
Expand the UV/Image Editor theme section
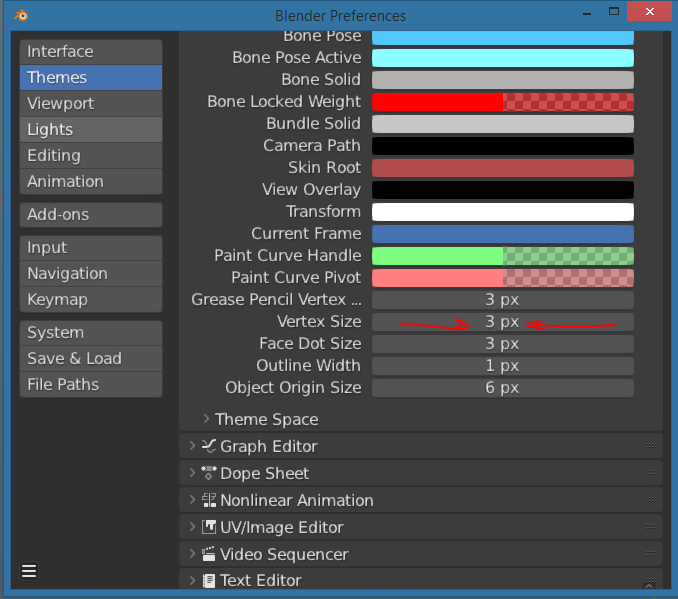(x=192, y=527)
